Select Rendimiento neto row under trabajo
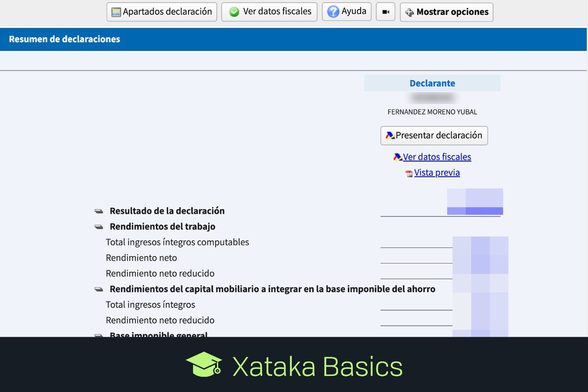Screen dimensions: 588x392 [x=141, y=258]
